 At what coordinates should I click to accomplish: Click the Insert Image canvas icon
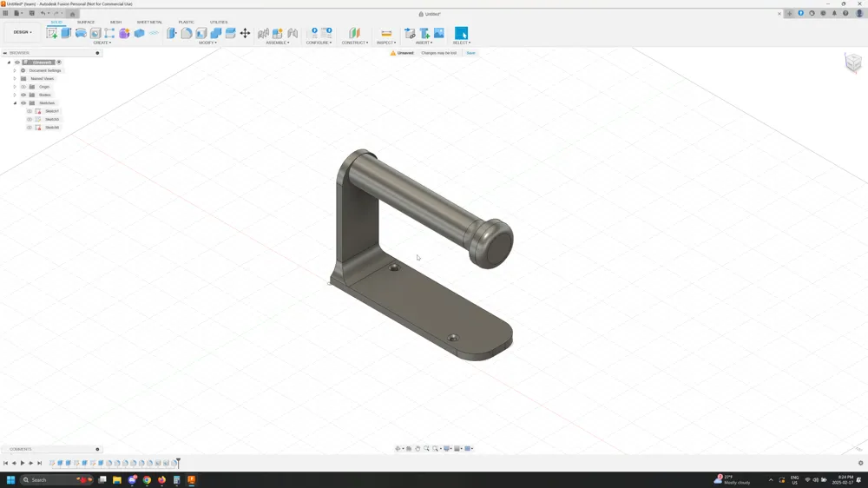[439, 33]
